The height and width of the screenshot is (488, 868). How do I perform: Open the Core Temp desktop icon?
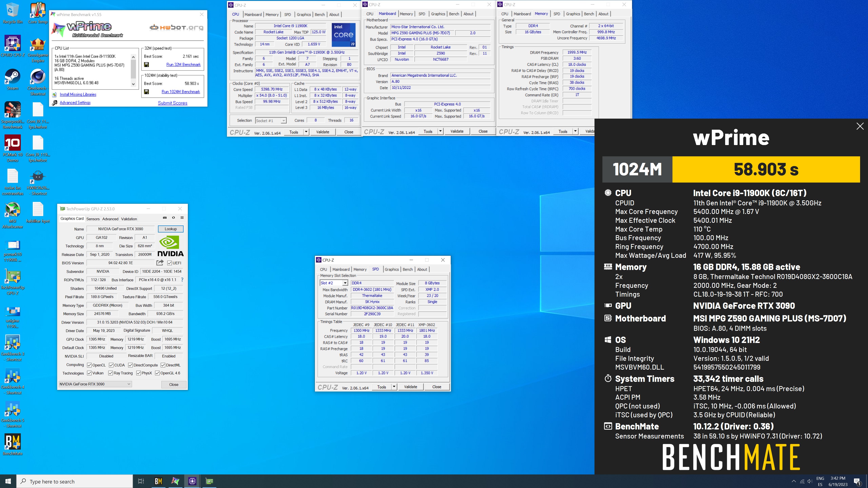pos(38,13)
